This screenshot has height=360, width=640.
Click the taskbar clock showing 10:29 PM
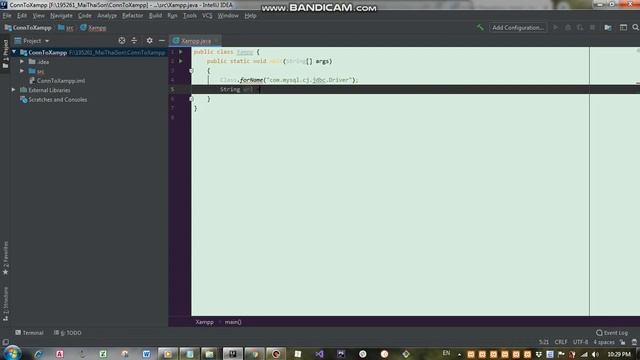pos(619,354)
